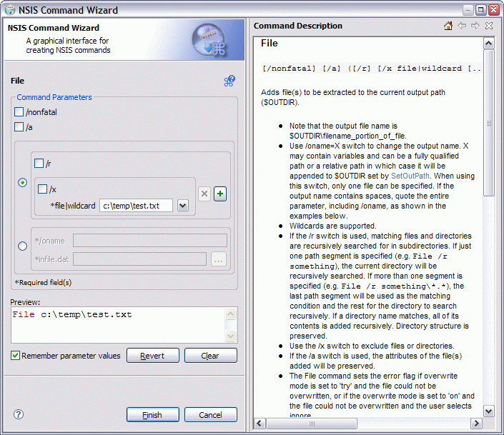Click the Finish button

(153, 415)
